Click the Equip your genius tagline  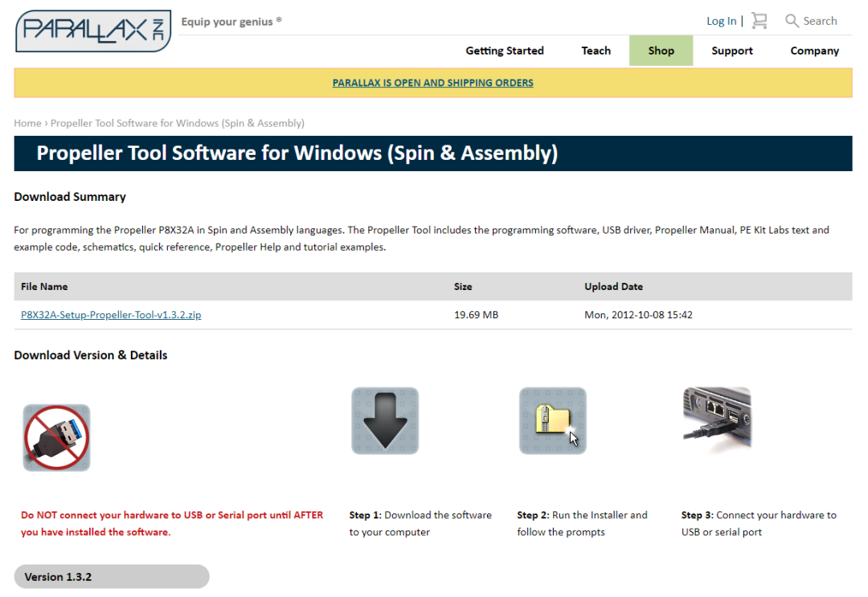(231, 22)
